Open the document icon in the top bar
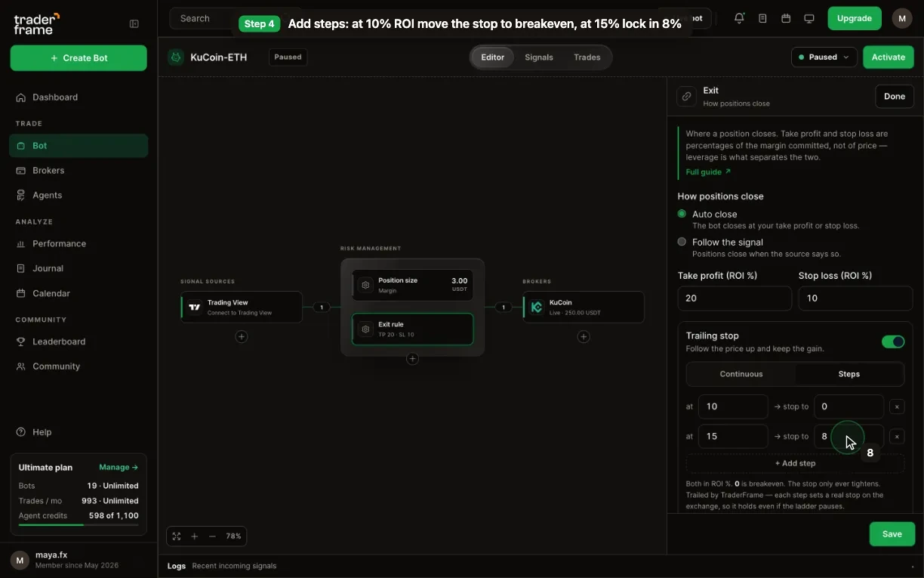 tap(762, 18)
